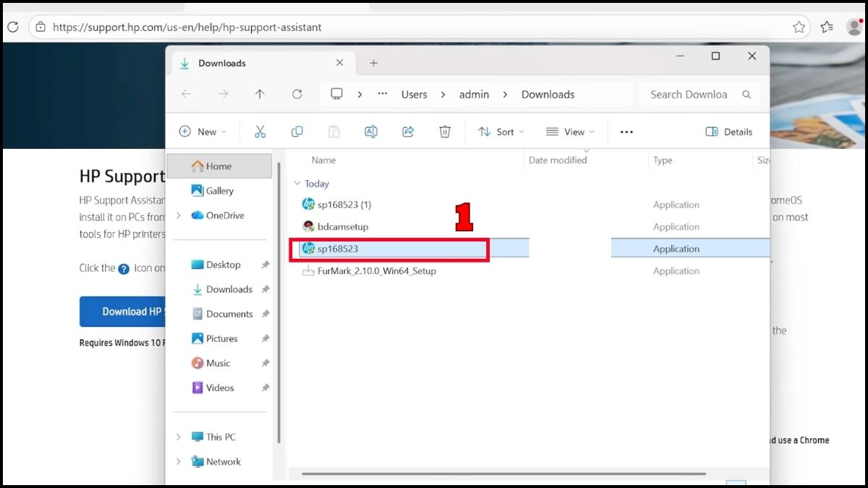Click the Search Downloads field
This screenshot has height=488, width=868.
[700, 94]
